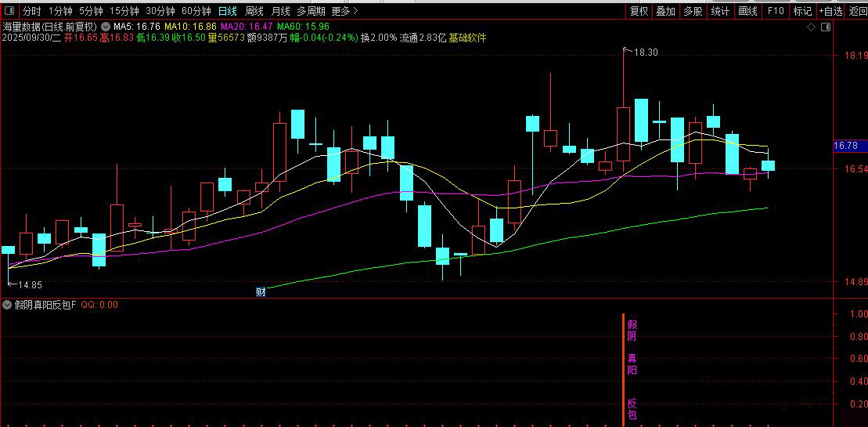Open the F10 company info

(776, 11)
